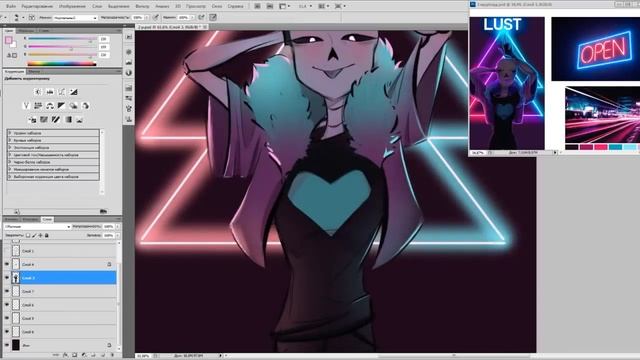
Task: Add a Color Balance adjustment layer
Action: 50,106
